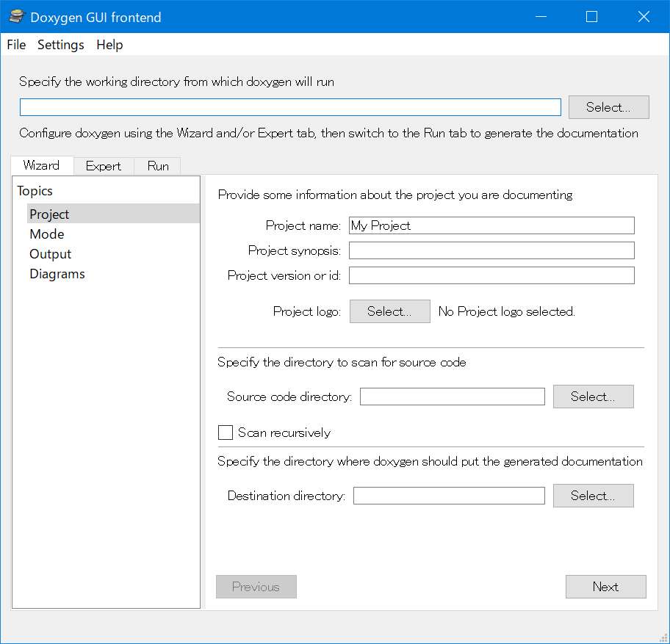670x644 pixels.
Task: Click 'No Project logo selected.' text
Action: tap(506, 311)
